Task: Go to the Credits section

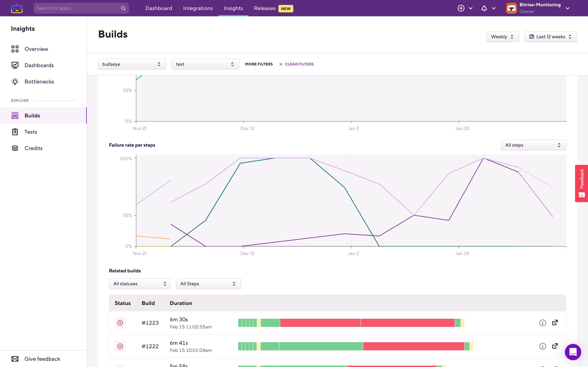Action: coord(33,148)
